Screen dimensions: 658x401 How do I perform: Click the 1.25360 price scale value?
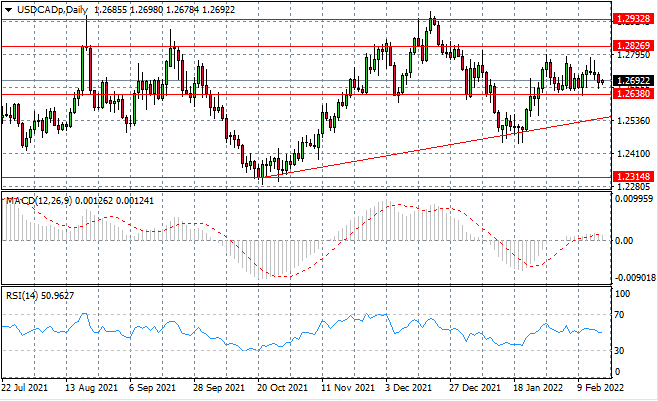(x=633, y=121)
